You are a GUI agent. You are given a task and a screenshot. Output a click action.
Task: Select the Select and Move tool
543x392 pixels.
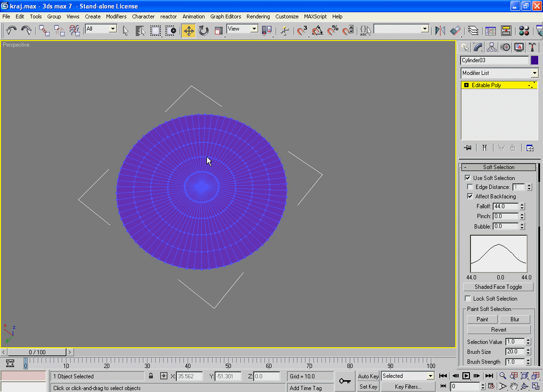(x=189, y=31)
